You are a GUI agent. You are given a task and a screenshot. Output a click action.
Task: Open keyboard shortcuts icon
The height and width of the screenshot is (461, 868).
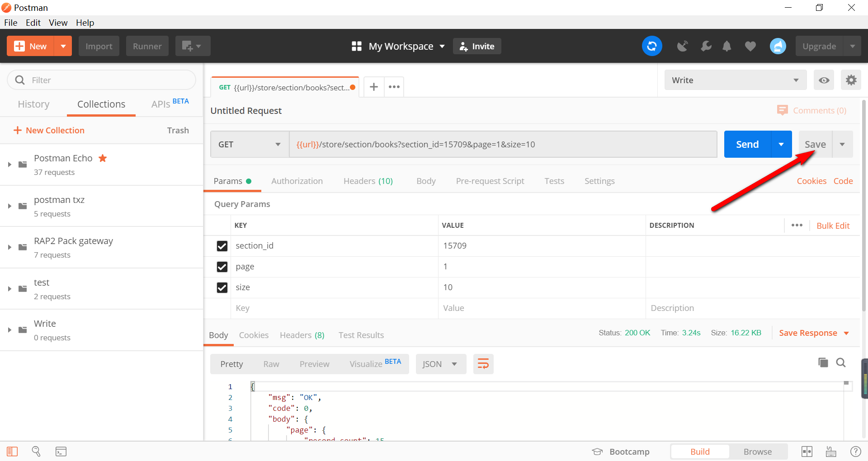[x=831, y=451]
